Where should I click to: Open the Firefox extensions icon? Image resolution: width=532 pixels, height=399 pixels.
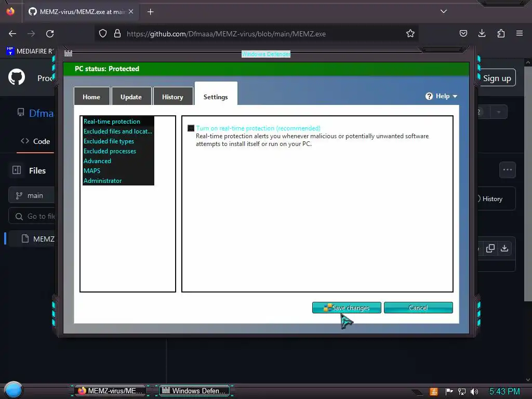tap(501, 33)
